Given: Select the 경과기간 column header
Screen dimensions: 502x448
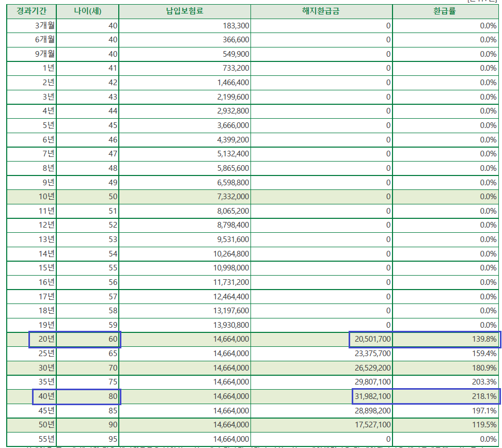Looking at the screenshot, I should (31, 11).
